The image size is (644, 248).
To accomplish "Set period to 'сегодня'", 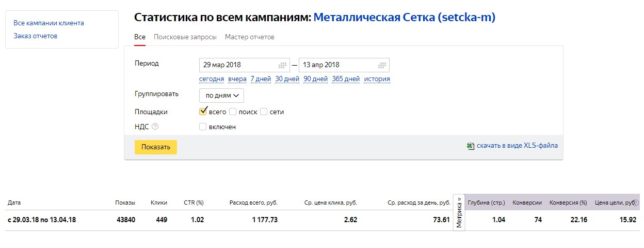I will (x=212, y=79).
